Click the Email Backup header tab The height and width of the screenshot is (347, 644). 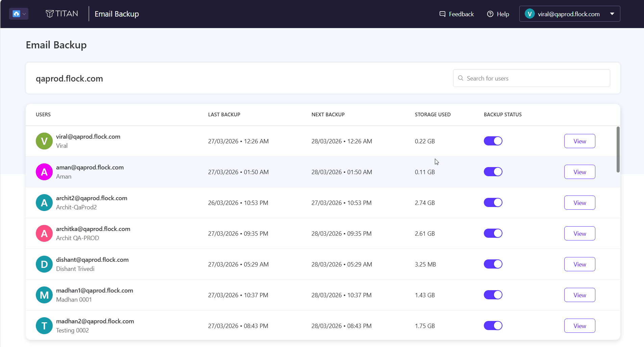tap(117, 14)
